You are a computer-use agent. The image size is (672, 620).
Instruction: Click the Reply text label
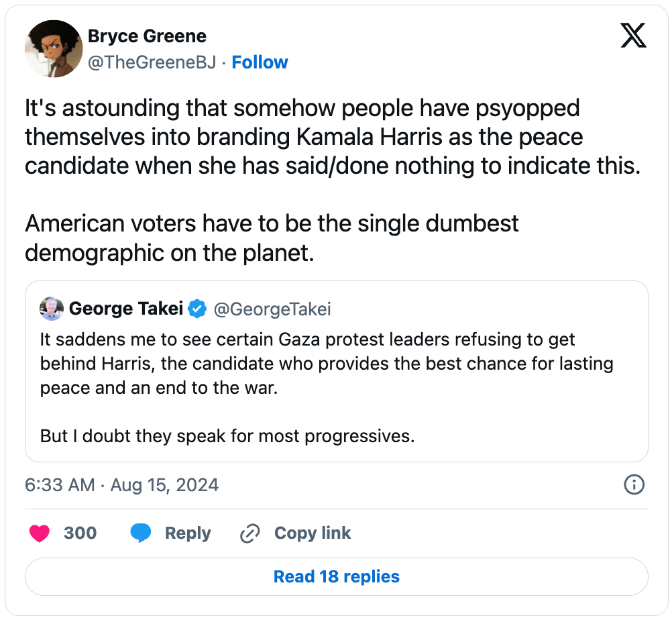click(188, 533)
